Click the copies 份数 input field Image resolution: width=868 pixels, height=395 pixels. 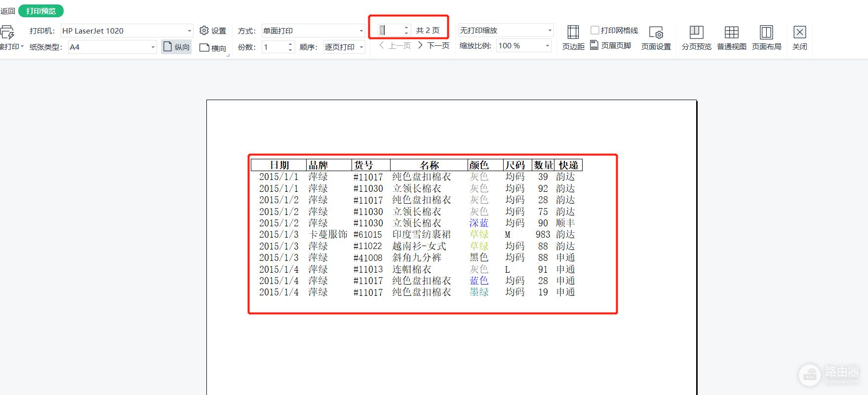(274, 47)
